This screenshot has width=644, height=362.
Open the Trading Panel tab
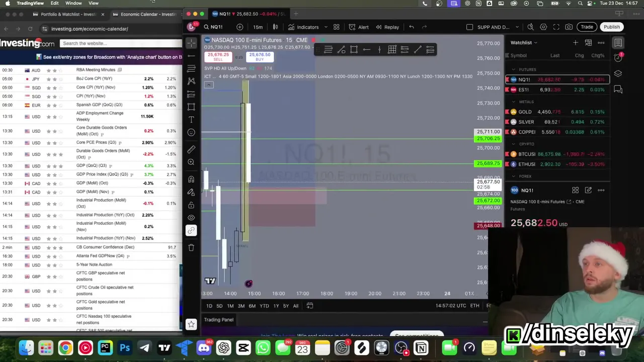pyautogui.click(x=218, y=320)
